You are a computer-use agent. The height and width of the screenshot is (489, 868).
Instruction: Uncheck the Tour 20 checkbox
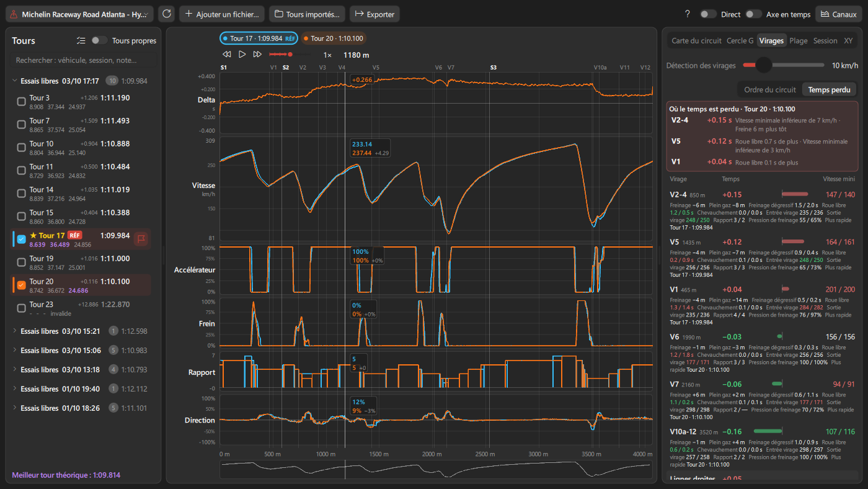(x=22, y=285)
